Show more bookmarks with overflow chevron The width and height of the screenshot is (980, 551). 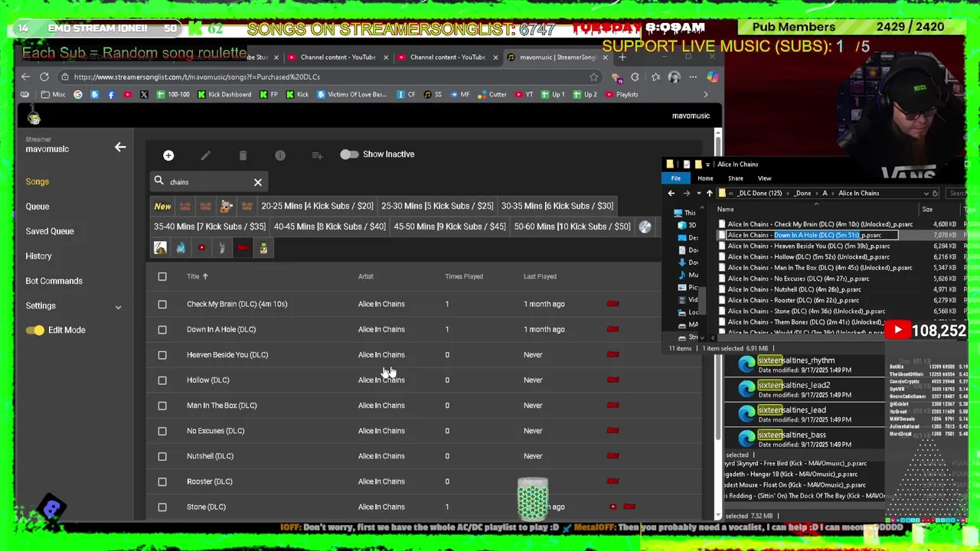point(706,94)
